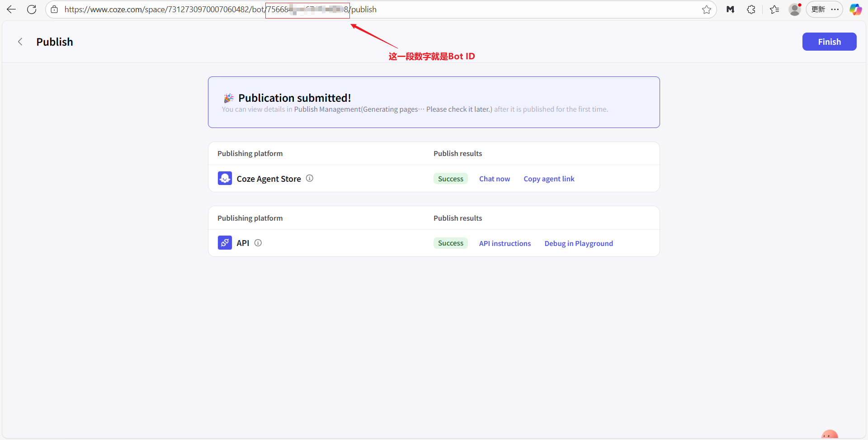The width and height of the screenshot is (868, 440).
Task: Click info icon next to Coze Agent Store
Action: tap(310, 178)
